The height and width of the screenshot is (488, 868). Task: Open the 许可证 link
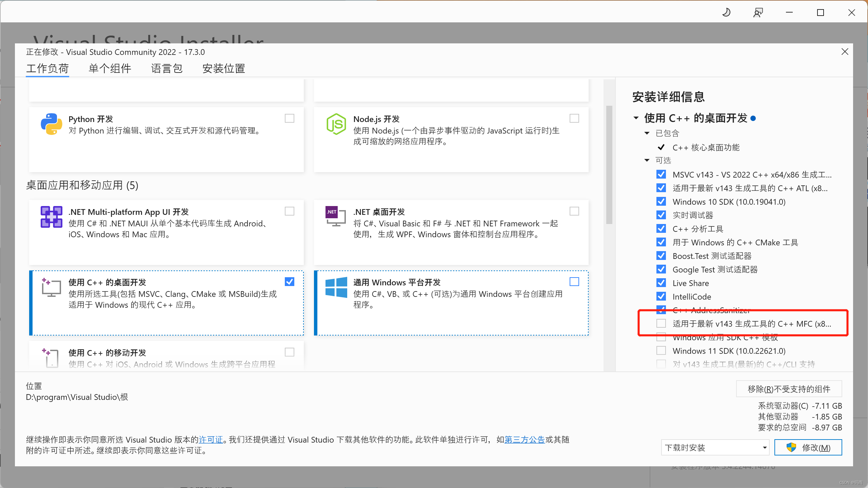(x=211, y=440)
